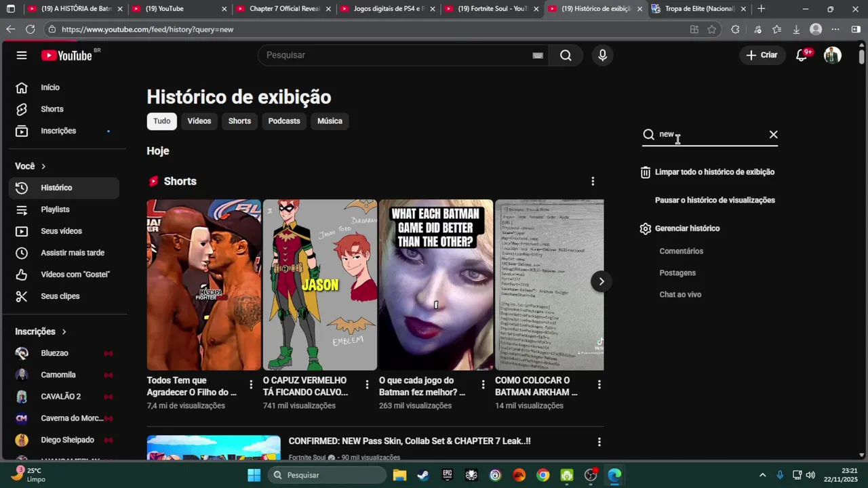
Task: Open Postagens link
Action: click(x=677, y=273)
